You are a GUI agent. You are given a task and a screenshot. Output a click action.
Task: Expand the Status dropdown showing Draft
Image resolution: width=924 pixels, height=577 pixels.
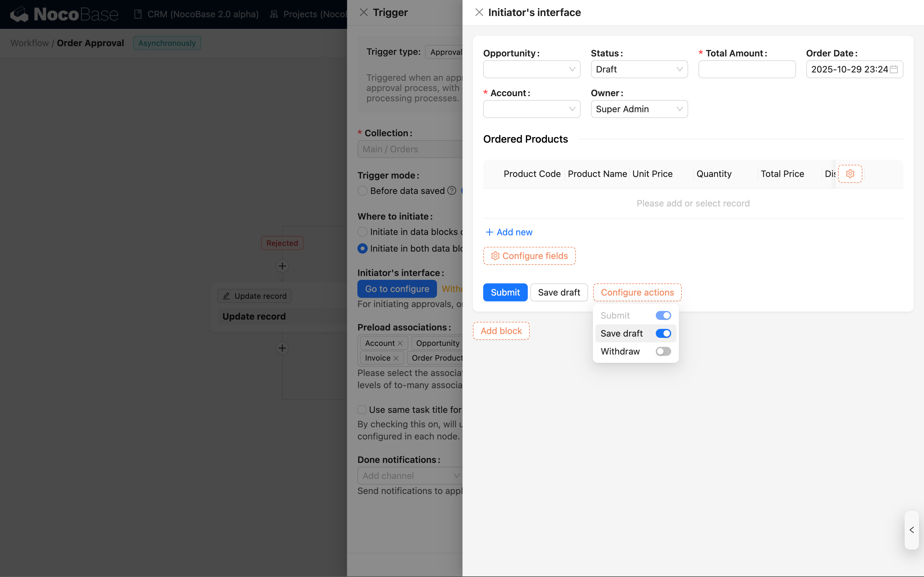tap(639, 70)
